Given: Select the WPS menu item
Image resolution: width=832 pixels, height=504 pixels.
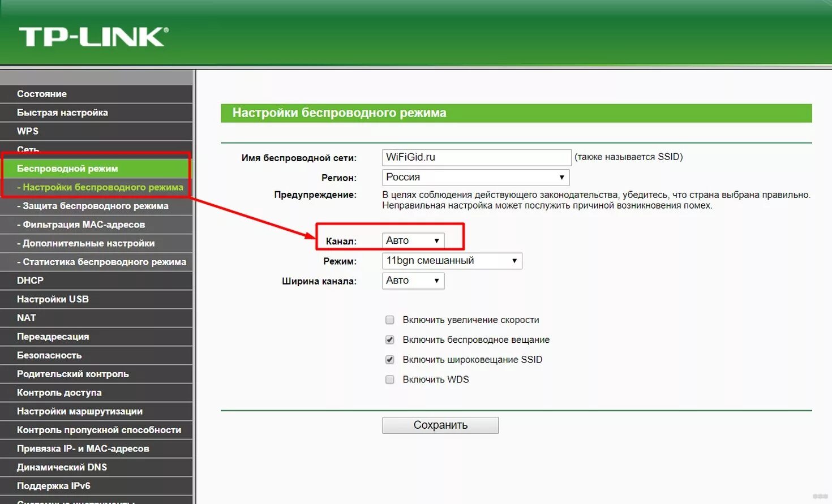Looking at the screenshot, I should click(x=96, y=131).
